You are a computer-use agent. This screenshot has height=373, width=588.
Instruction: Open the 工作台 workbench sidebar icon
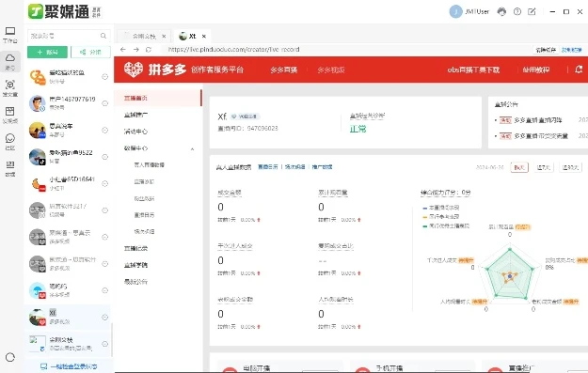10,35
